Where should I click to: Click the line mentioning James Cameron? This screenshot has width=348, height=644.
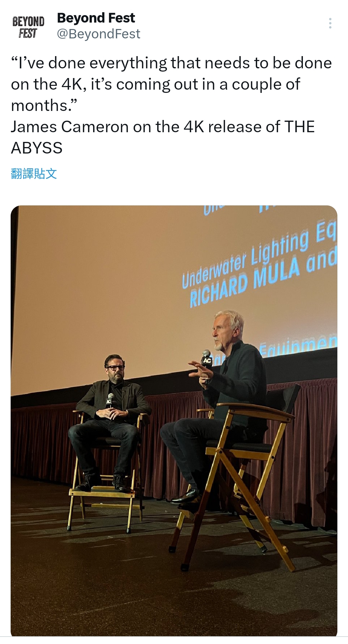pos(162,127)
